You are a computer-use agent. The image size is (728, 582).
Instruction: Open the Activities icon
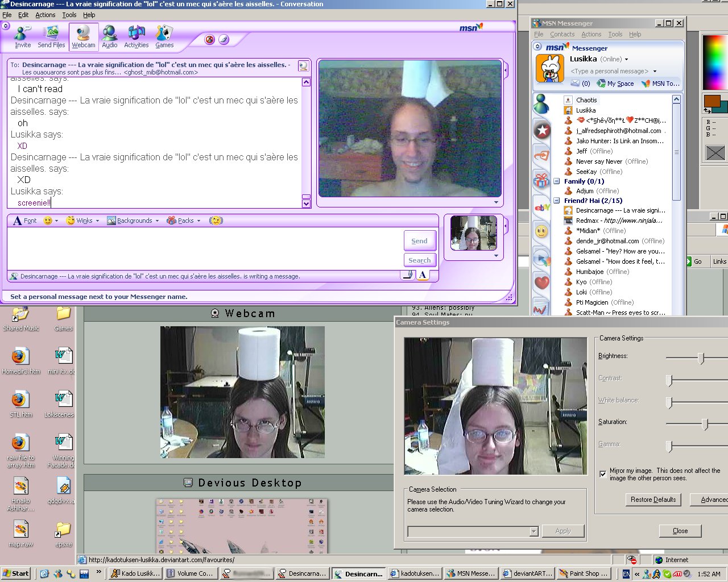pyautogui.click(x=136, y=36)
